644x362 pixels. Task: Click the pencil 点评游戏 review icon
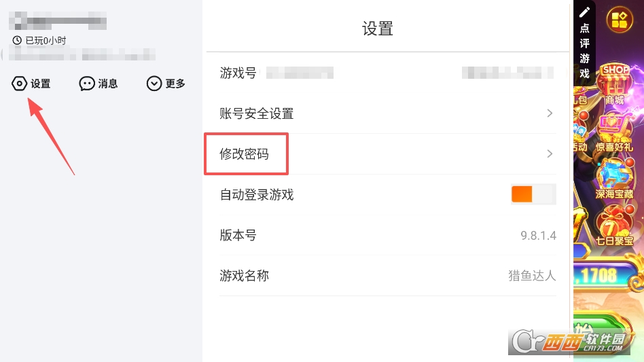coord(584,12)
